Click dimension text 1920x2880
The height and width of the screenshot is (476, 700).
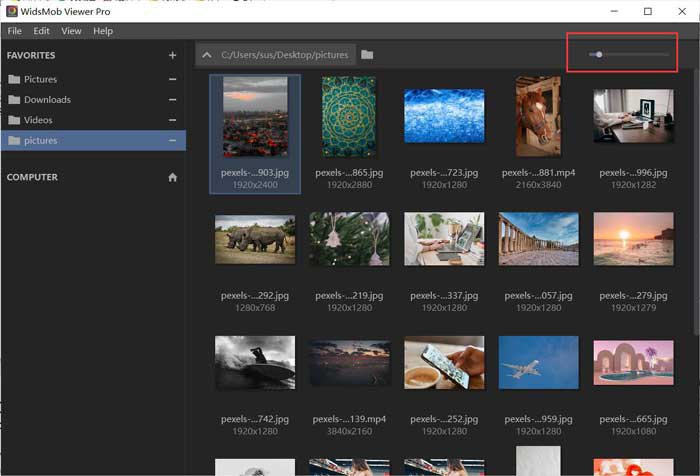tap(349, 185)
